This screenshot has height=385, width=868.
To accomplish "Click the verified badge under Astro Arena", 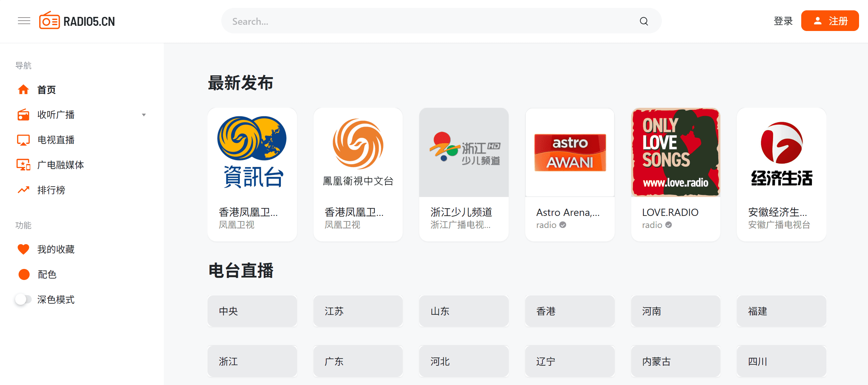I will point(563,225).
